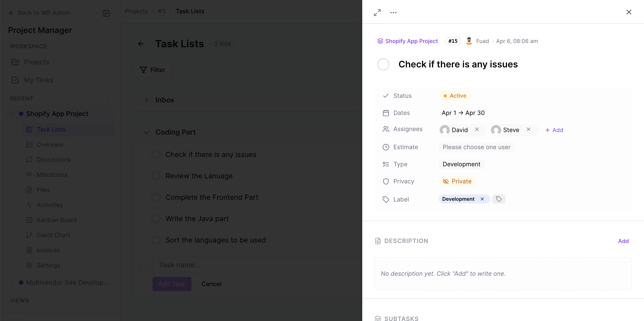Click the Shopify App Project color dot

[21, 113]
